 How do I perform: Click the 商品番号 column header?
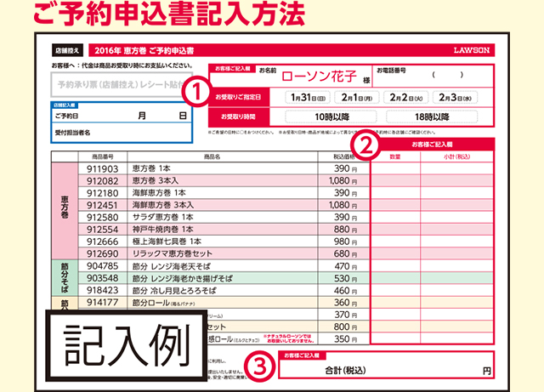(x=102, y=157)
